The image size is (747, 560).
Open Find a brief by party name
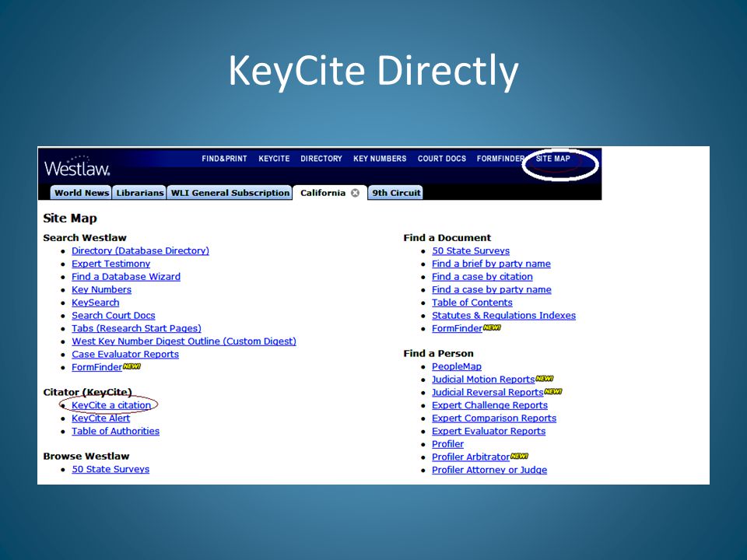click(491, 264)
